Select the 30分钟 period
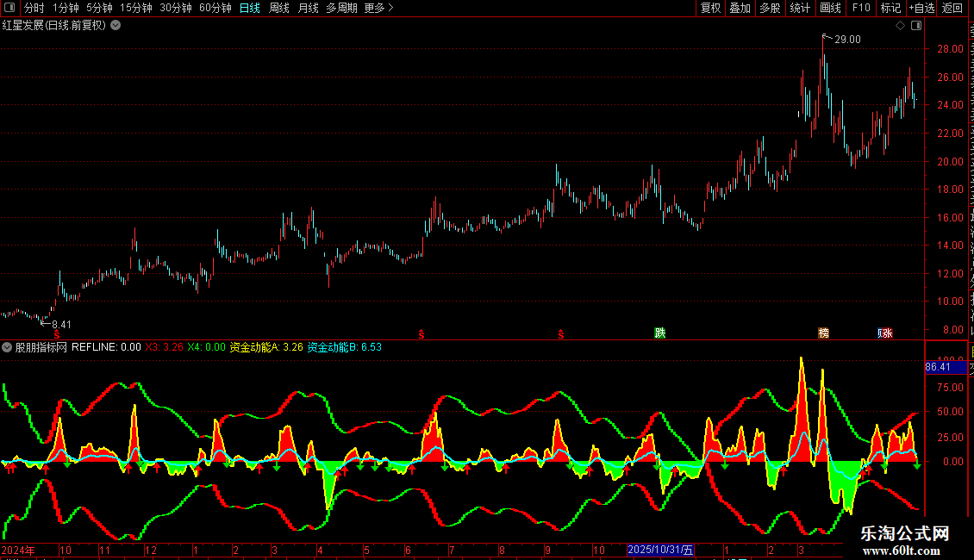Viewport: 974px width, 560px height. click(x=176, y=8)
